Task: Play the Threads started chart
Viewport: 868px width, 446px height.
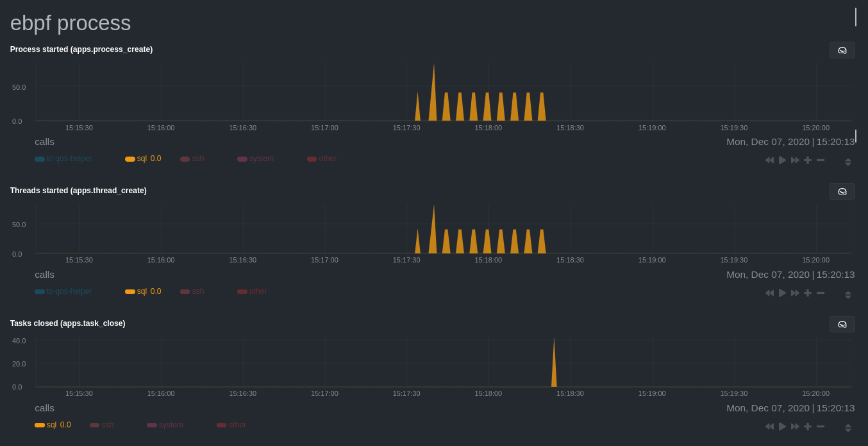Action: [782, 293]
